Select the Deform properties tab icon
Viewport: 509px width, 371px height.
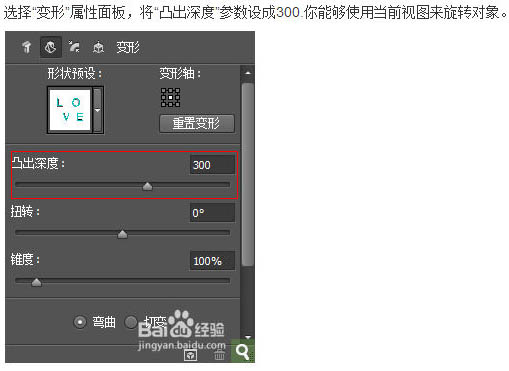click(x=51, y=47)
